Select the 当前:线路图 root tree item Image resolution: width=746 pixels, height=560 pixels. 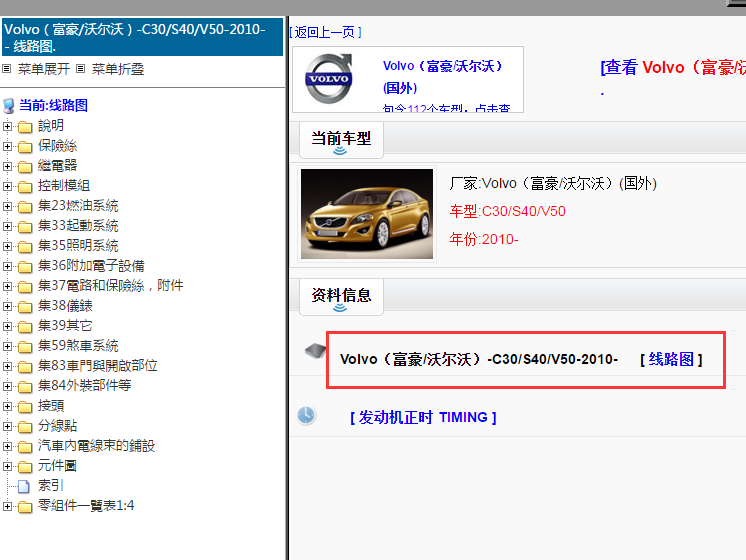pyautogui.click(x=53, y=105)
